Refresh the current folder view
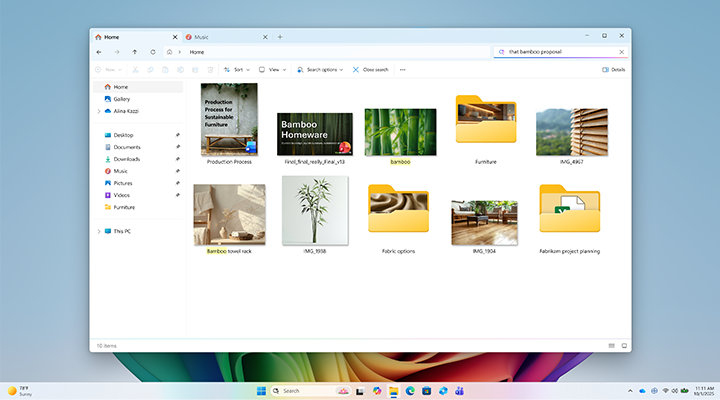 coord(153,52)
